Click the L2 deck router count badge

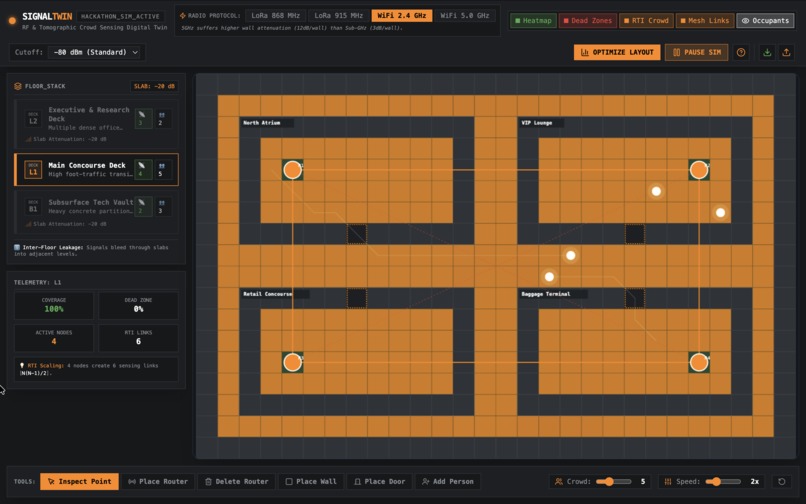pos(143,119)
